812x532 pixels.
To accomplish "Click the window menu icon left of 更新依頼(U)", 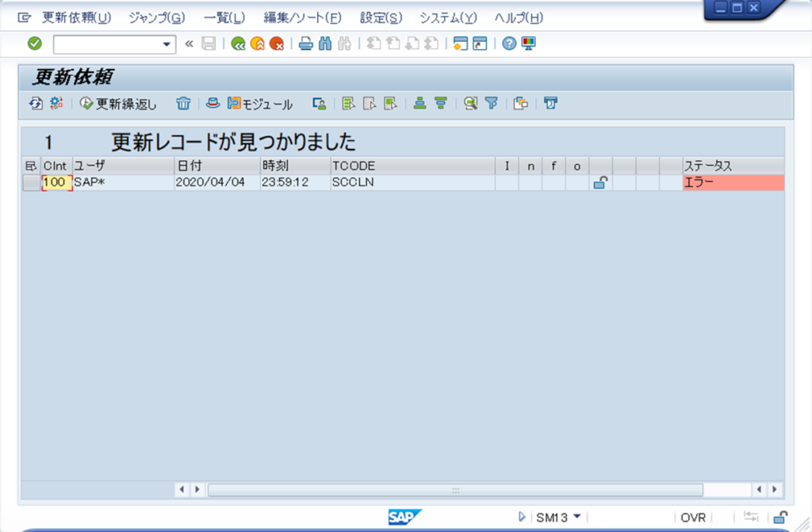I will click(25, 17).
